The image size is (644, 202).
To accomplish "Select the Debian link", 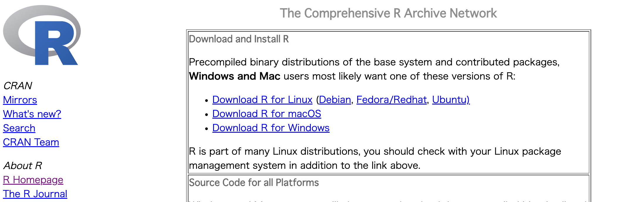I will [x=335, y=100].
